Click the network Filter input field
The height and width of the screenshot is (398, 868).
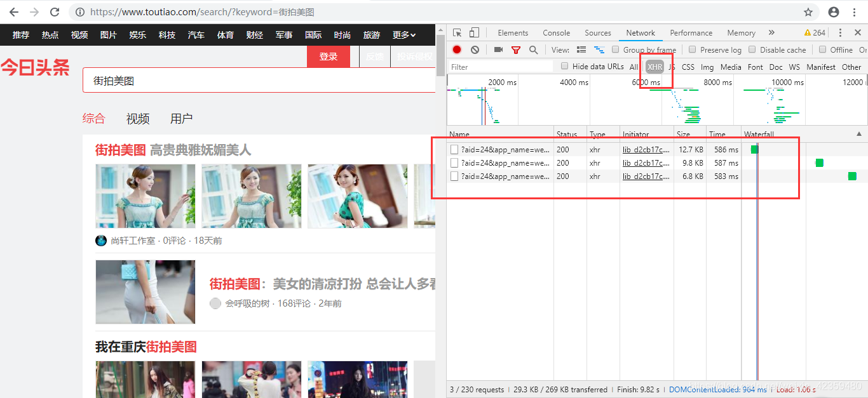[x=501, y=67]
